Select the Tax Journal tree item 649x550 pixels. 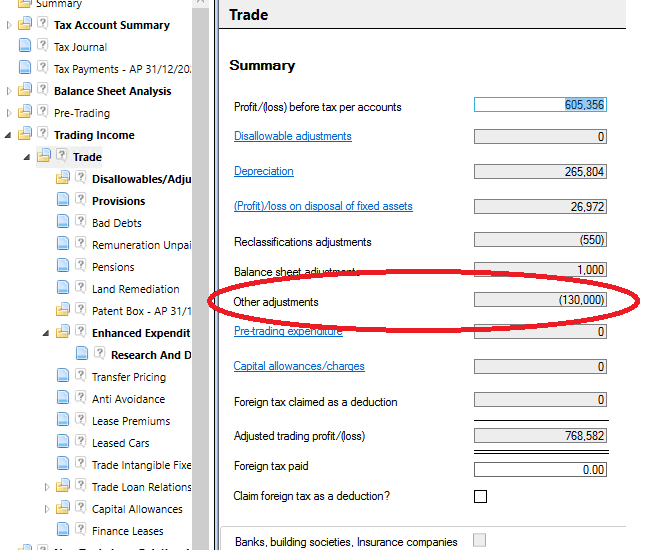click(x=80, y=47)
